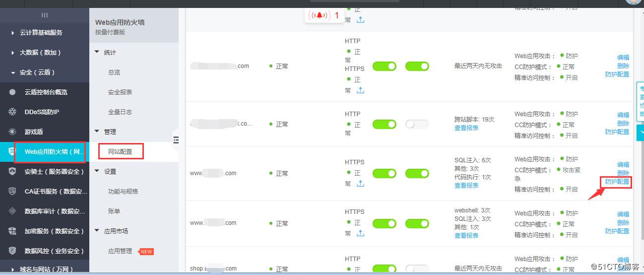Click the top III sidebar drag handle
Viewport: 644px width, 275px height.
[45, 15]
